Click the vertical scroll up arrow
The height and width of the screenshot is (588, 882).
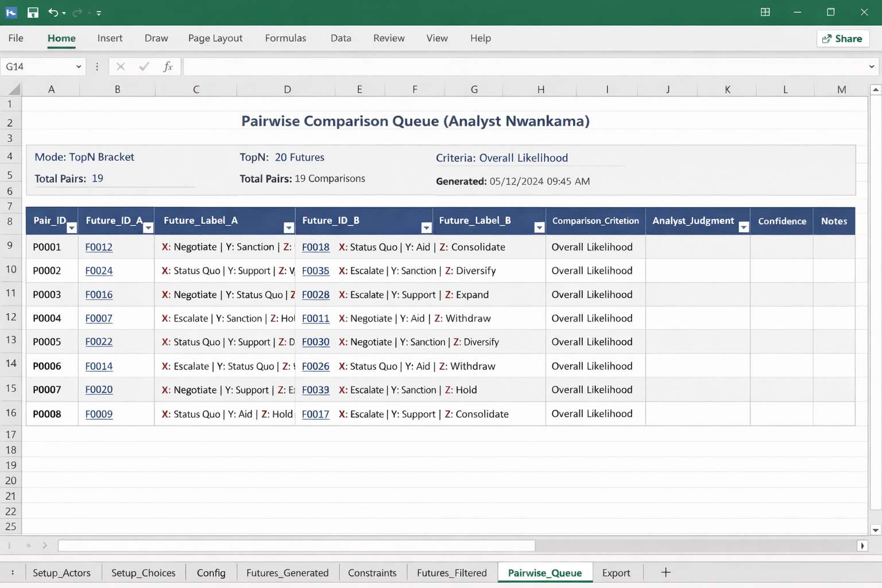click(876, 90)
